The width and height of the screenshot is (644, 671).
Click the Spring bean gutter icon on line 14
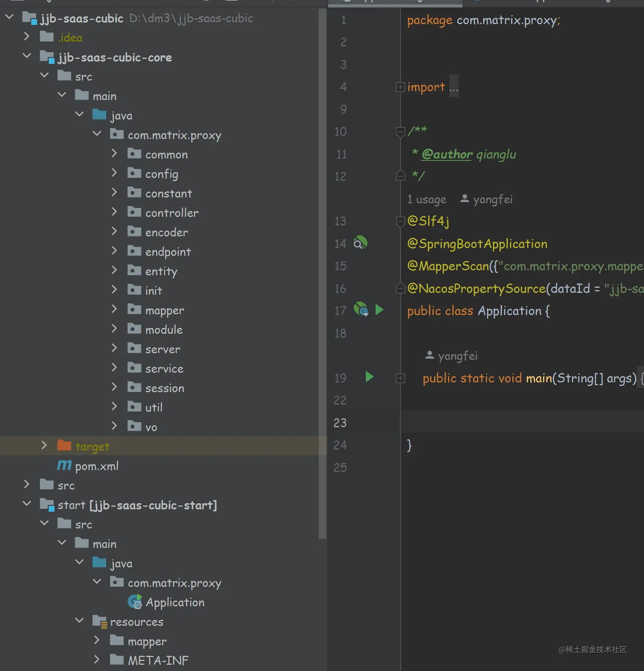[360, 243]
